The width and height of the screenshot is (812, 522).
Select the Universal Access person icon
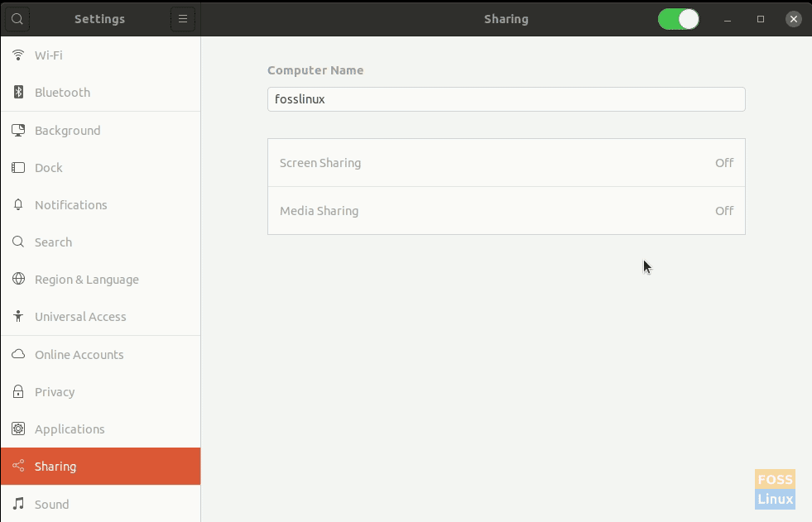pyautogui.click(x=17, y=316)
